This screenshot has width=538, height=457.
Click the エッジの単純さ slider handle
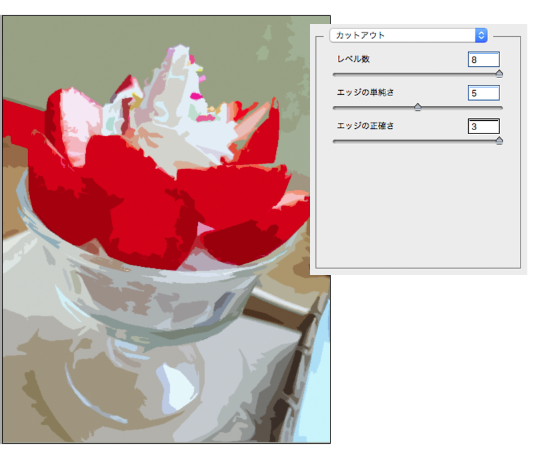click(418, 107)
